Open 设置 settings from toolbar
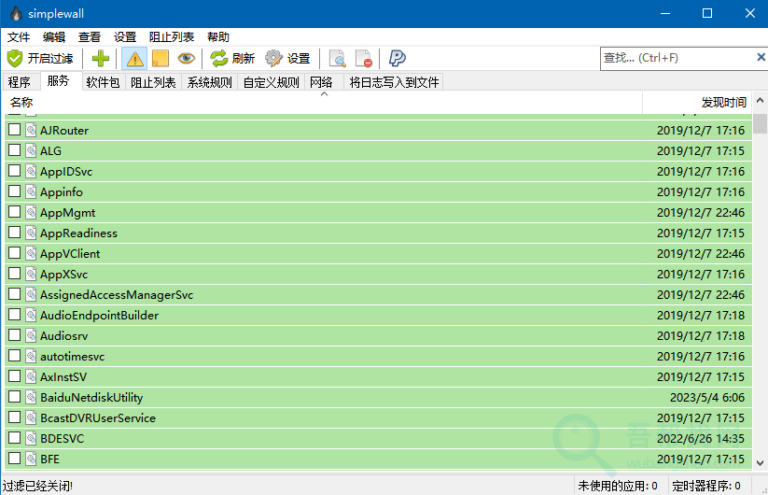The image size is (768, 495). coord(288,58)
